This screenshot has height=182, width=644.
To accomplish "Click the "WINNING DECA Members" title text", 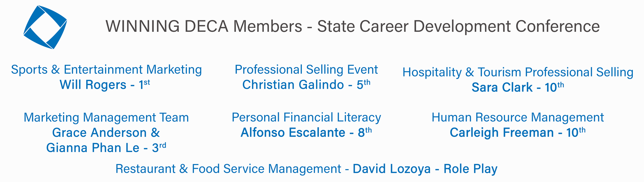I will pos(203,26).
